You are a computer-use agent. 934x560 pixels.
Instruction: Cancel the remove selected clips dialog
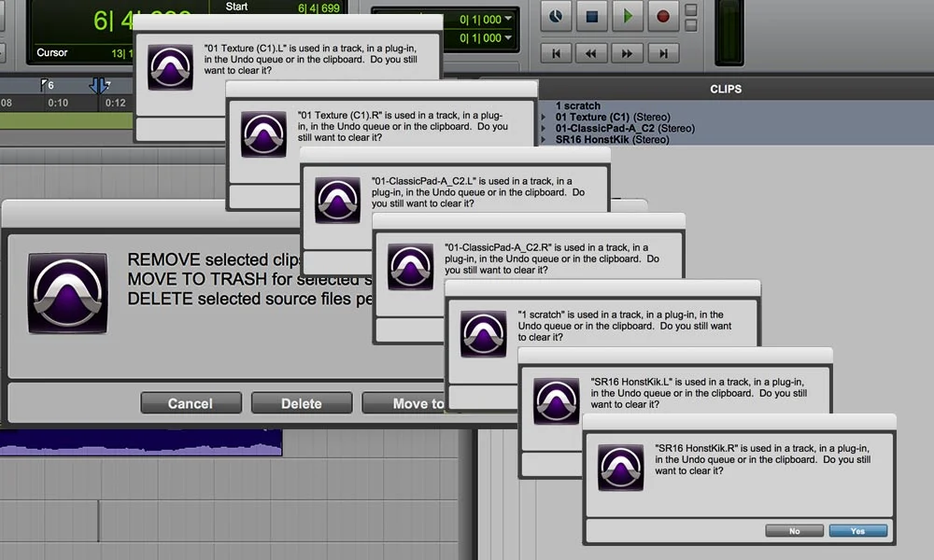191,403
